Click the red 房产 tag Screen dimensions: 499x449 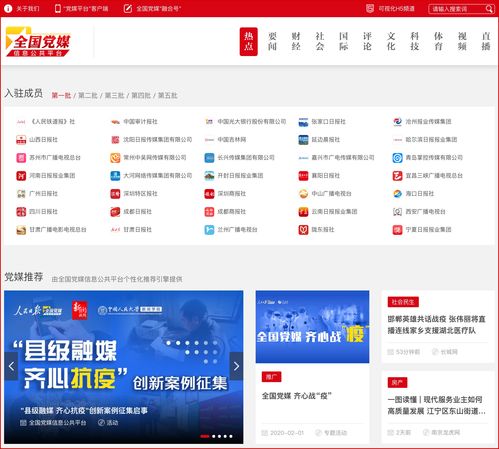(397, 382)
